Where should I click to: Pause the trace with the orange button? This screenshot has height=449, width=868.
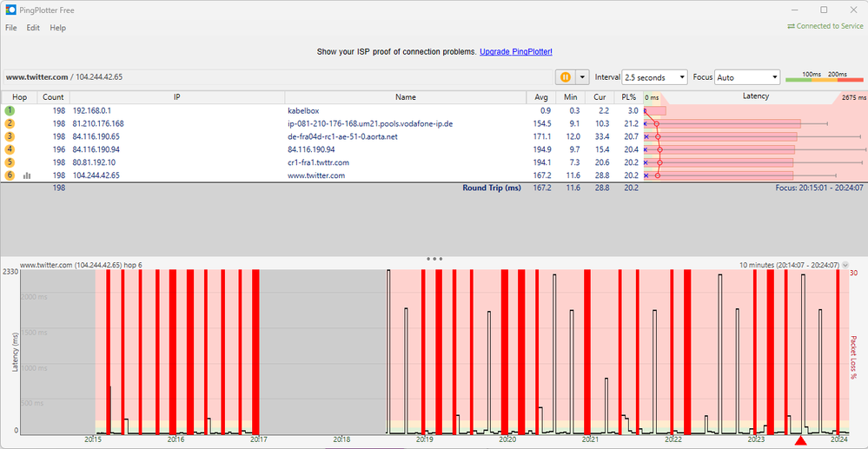(565, 77)
